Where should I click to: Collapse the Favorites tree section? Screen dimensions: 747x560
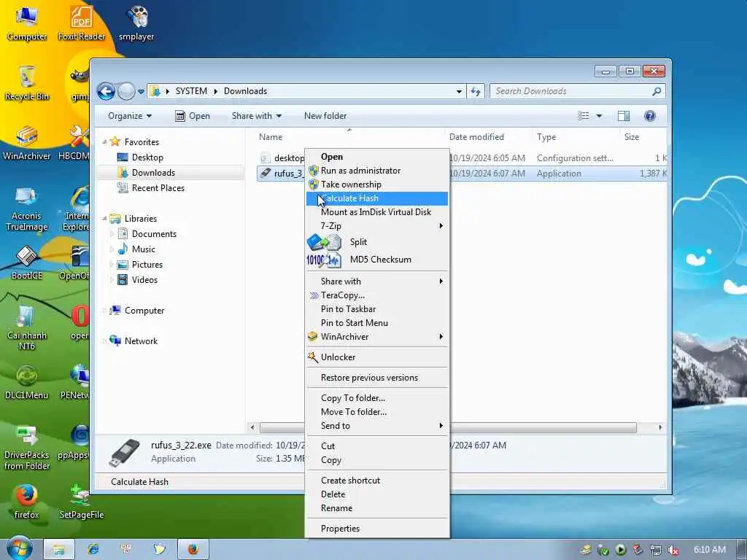(x=104, y=142)
